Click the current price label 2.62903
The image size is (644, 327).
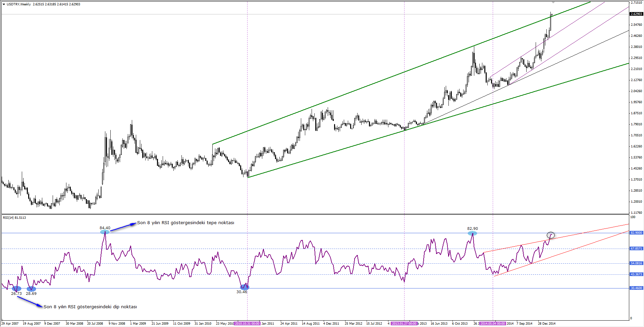(636, 14)
